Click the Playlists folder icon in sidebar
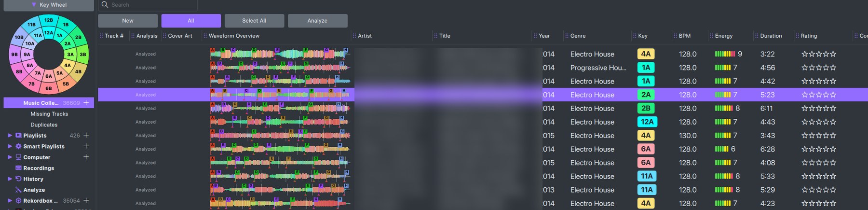 [18, 136]
